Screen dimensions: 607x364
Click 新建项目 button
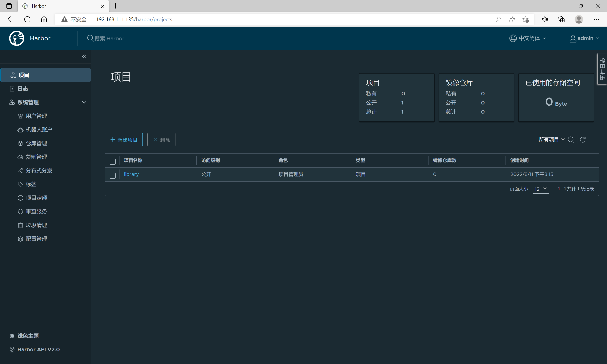click(124, 140)
